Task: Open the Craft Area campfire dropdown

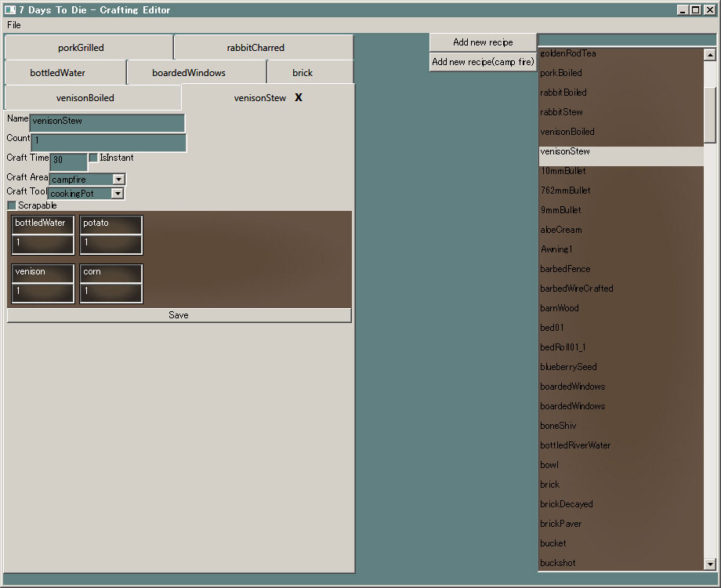Action: pyautogui.click(x=118, y=179)
